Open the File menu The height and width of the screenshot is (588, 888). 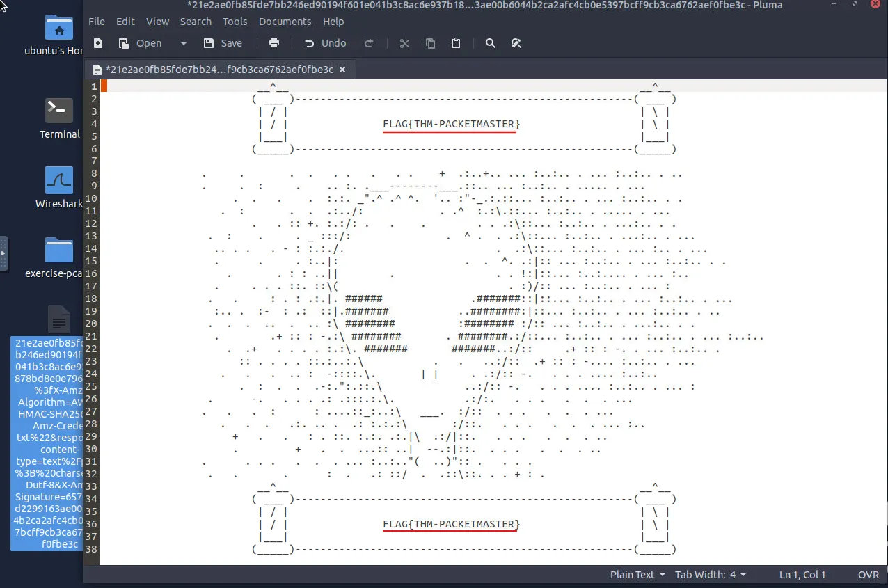click(97, 22)
